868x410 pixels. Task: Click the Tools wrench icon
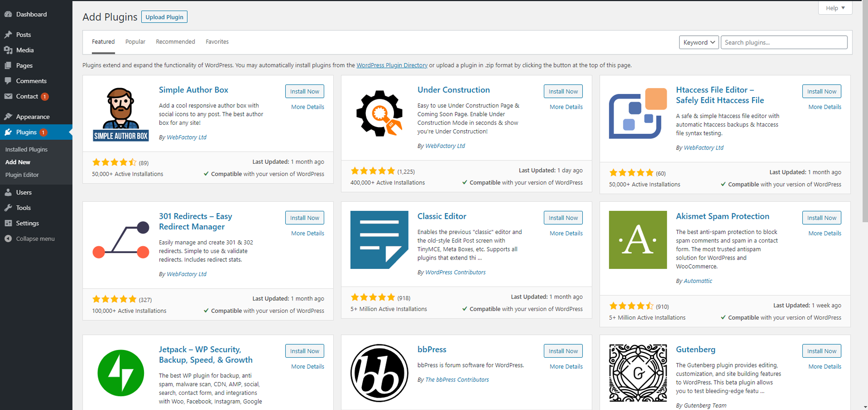point(8,208)
